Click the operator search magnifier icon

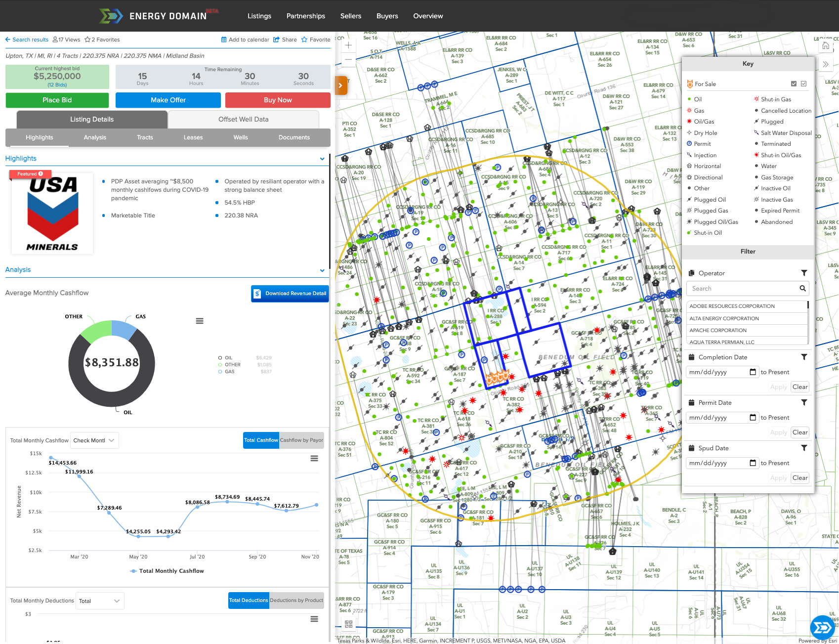(x=802, y=288)
